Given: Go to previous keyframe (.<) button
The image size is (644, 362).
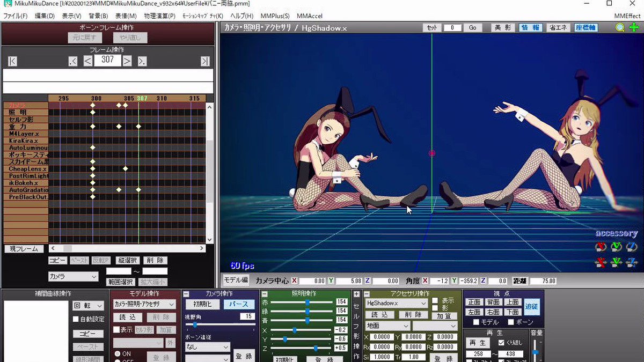Looking at the screenshot, I should click(x=74, y=61).
